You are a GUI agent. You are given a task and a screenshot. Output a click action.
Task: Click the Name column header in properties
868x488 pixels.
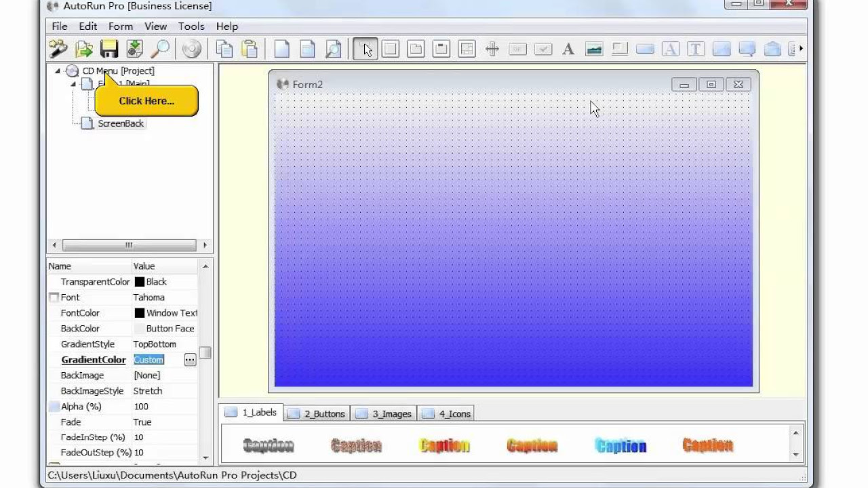pyautogui.click(x=89, y=266)
